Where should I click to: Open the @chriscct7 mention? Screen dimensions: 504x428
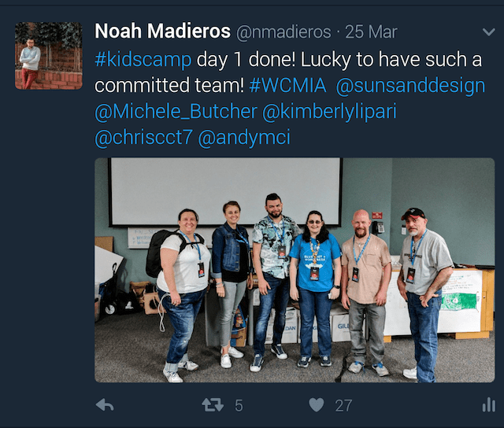pyautogui.click(x=143, y=138)
